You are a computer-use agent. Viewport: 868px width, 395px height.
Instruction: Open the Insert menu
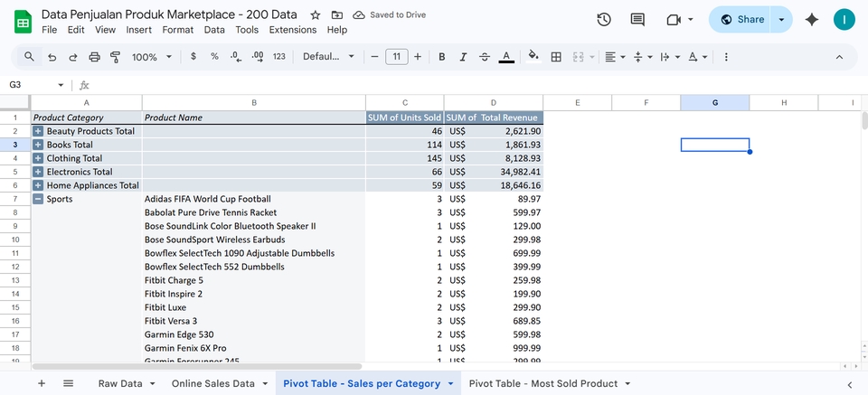138,30
